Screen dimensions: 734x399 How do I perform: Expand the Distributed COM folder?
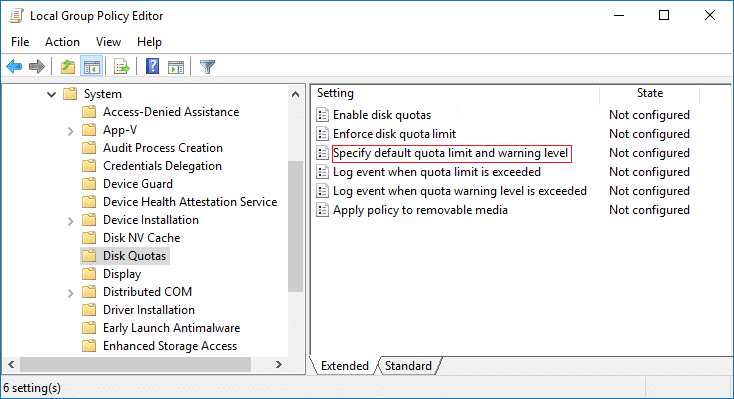(x=71, y=293)
